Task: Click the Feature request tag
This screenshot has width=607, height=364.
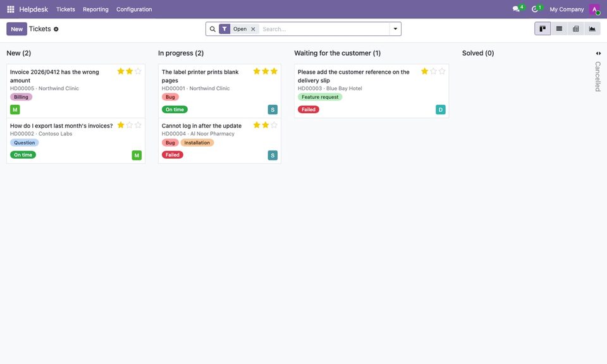Action: [x=320, y=97]
